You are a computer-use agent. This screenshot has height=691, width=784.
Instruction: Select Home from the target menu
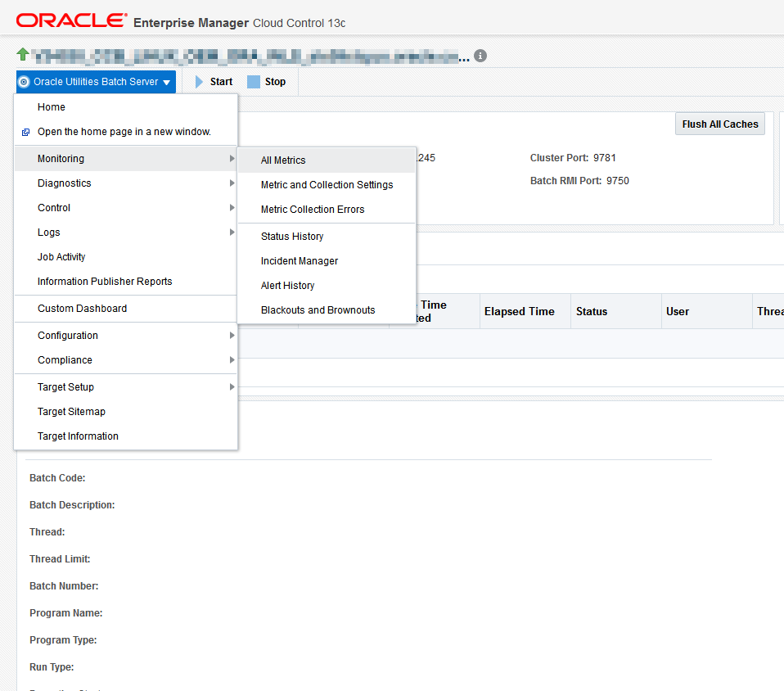(x=126, y=107)
